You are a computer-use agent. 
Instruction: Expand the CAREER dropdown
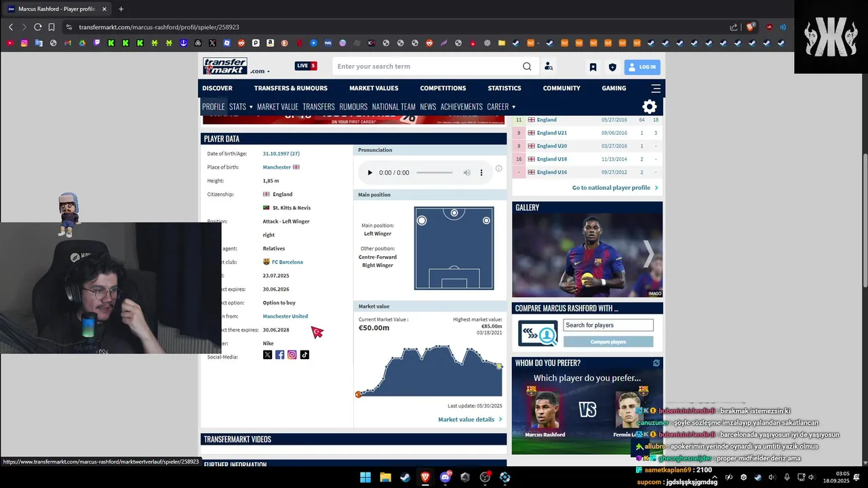[x=501, y=106]
